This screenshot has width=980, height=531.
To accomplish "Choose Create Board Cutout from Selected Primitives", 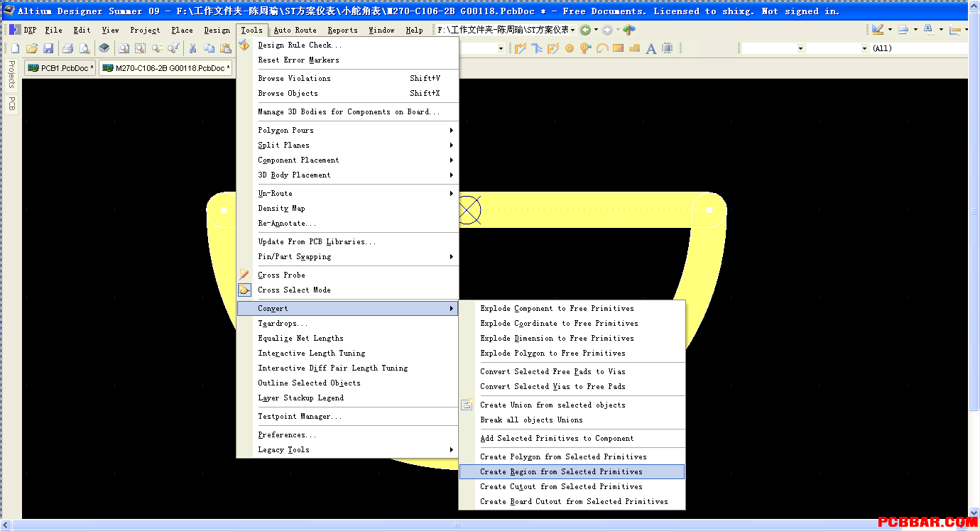I will point(572,501).
